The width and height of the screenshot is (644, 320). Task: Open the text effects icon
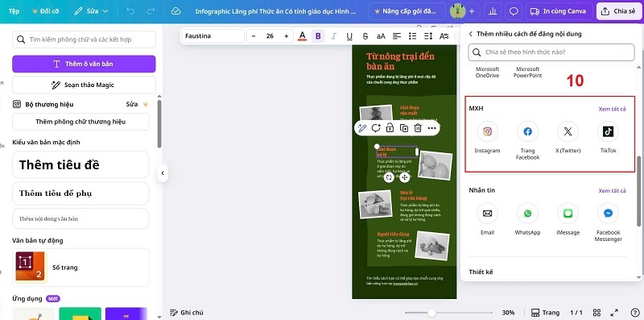(444, 36)
